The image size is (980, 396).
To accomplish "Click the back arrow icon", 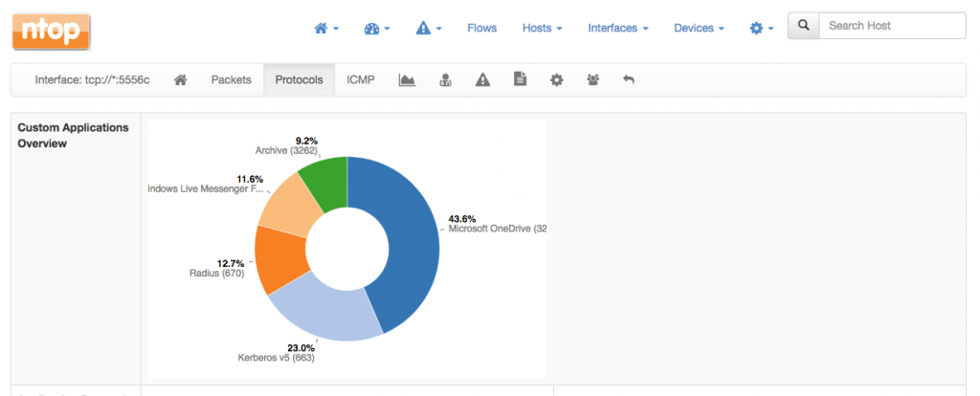I will pyautogui.click(x=629, y=80).
